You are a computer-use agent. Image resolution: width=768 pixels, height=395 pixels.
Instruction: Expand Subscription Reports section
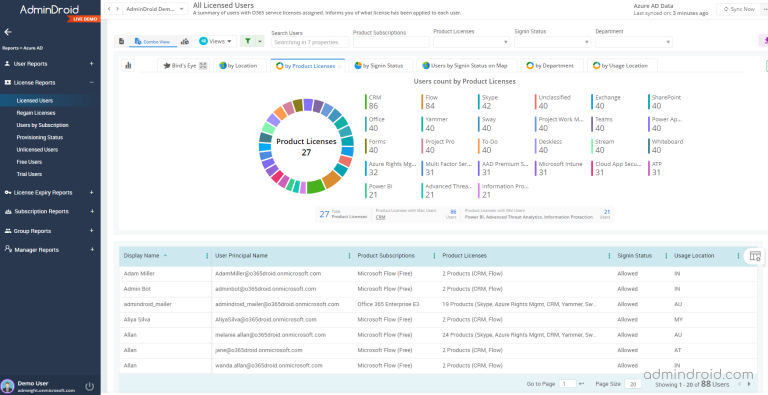tap(92, 211)
